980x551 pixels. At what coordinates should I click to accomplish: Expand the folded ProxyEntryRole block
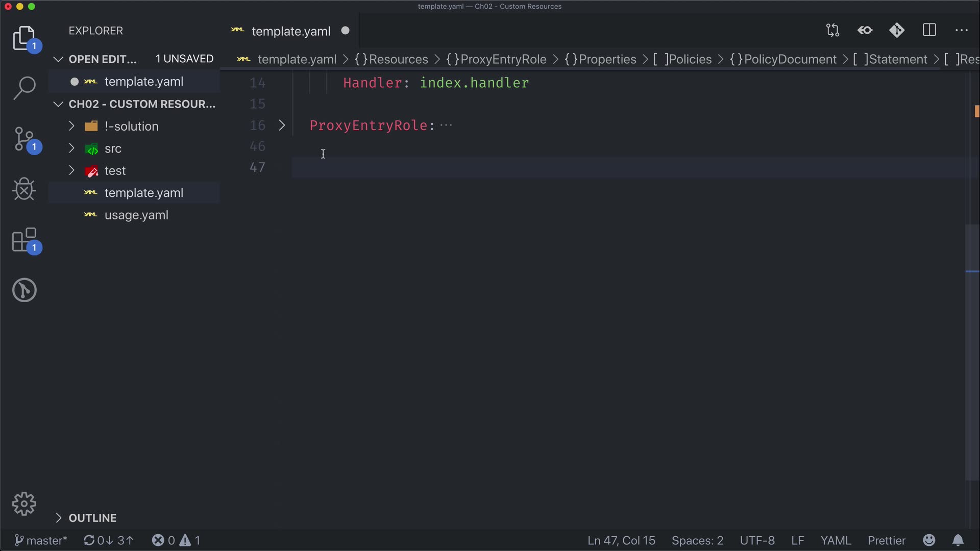click(x=282, y=126)
